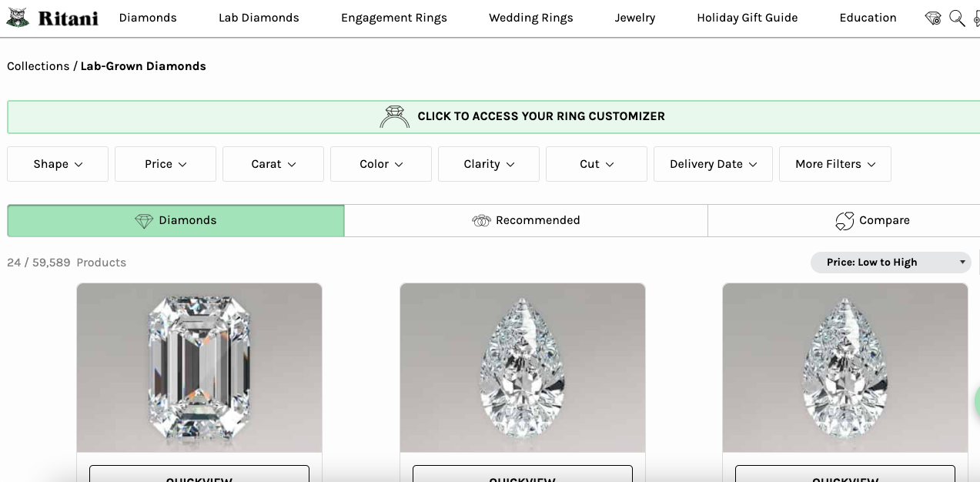
Task: Open the Engagement Rings menu
Action: coord(393,18)
